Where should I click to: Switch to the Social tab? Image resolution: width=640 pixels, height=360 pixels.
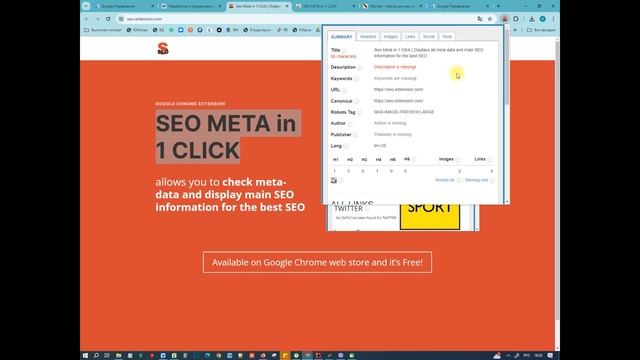[429, 36]
